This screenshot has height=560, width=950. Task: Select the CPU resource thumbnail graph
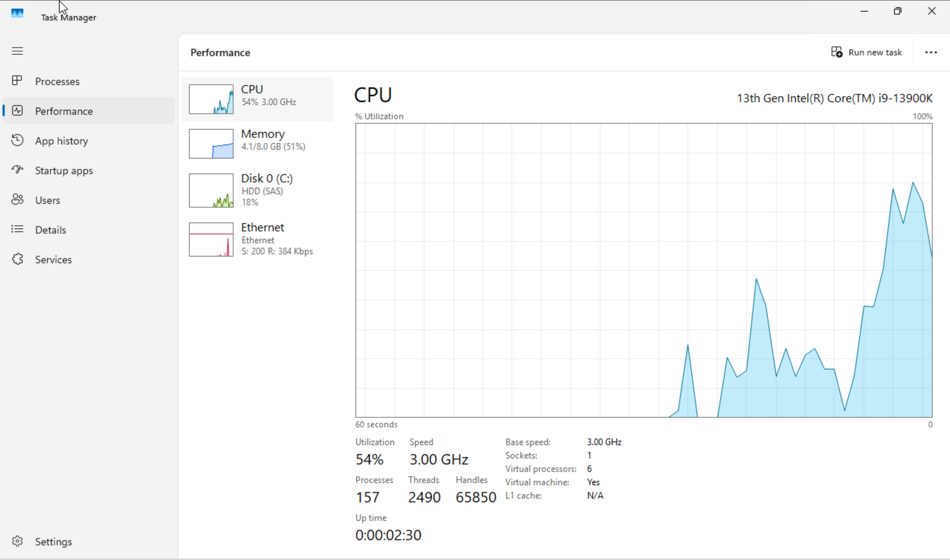click(211, 99)
